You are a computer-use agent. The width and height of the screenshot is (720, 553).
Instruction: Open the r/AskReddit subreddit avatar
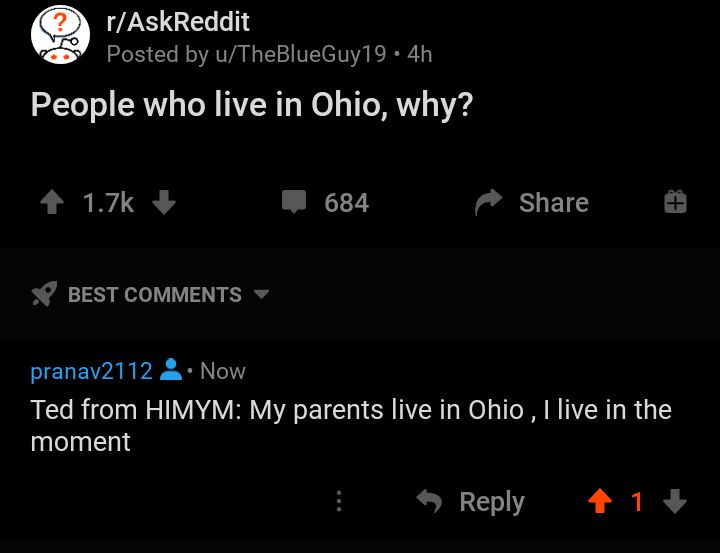pyautogui.click(x=60, y=37)
